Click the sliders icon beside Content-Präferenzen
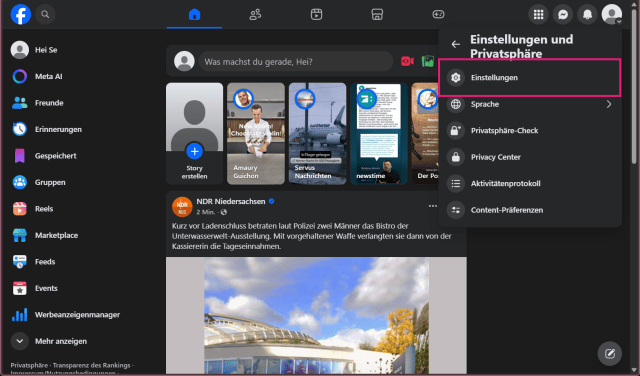The height and width of the screenshot is (376, 640). pos(456,210)
